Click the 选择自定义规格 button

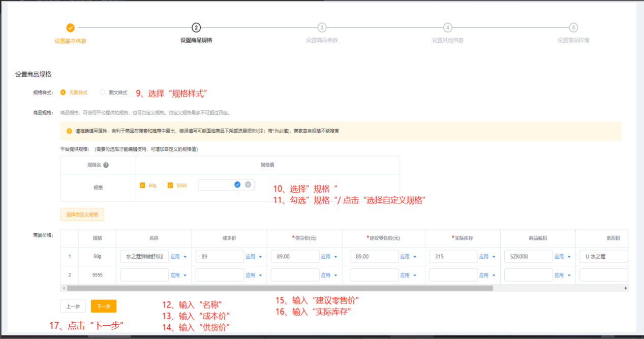coord(82,214)
